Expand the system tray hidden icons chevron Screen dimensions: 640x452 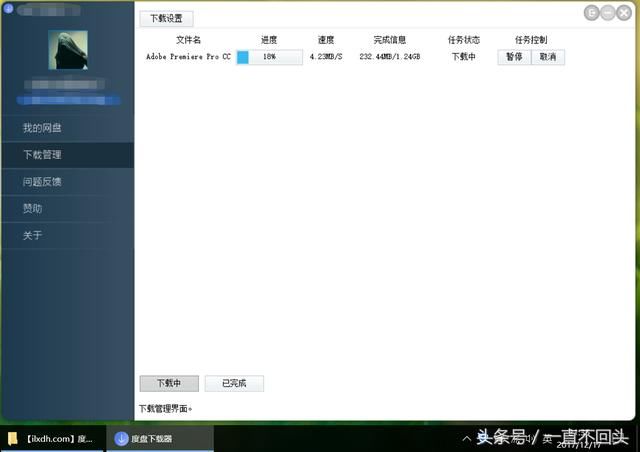click(467, 439)
